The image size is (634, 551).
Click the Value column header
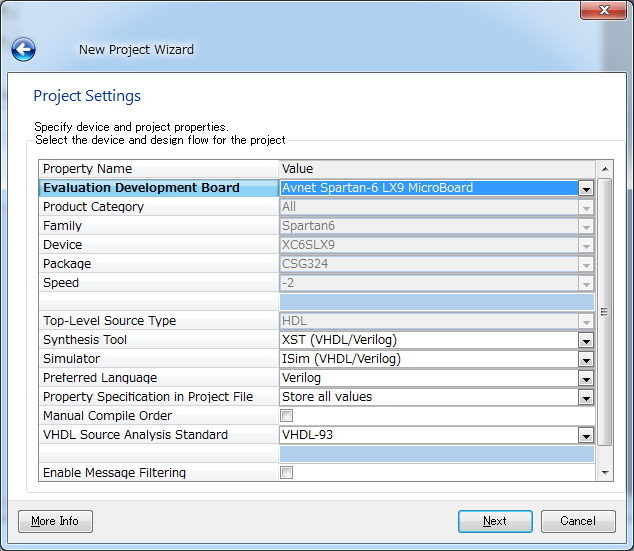tap(437, 169)
